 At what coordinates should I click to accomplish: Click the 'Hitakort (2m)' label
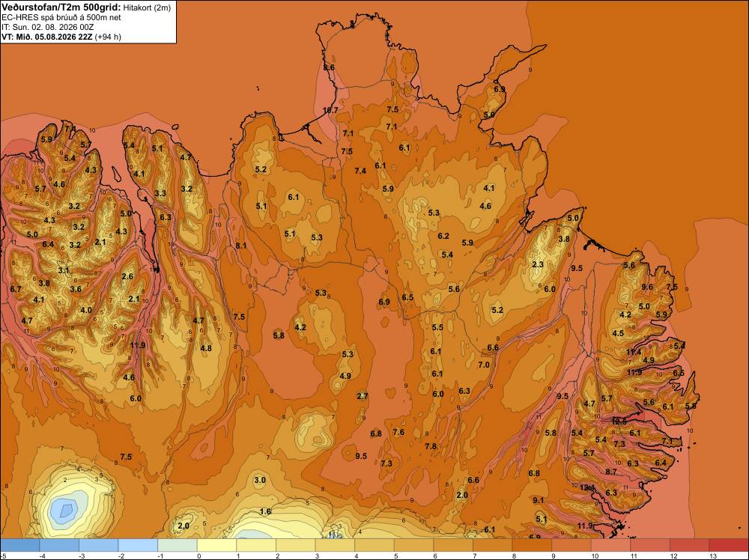point(147,7)
